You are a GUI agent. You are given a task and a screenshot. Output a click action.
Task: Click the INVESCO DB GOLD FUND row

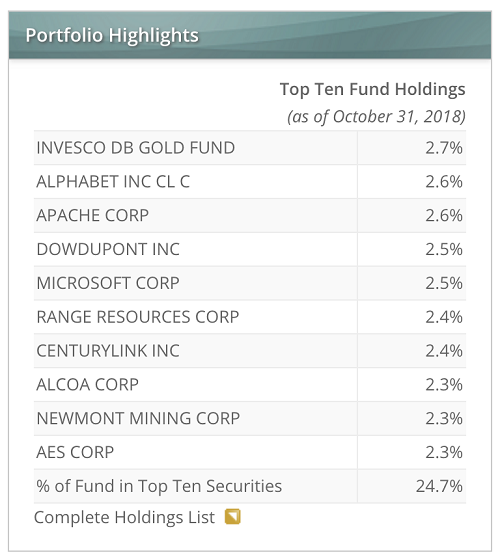[250, 147]
